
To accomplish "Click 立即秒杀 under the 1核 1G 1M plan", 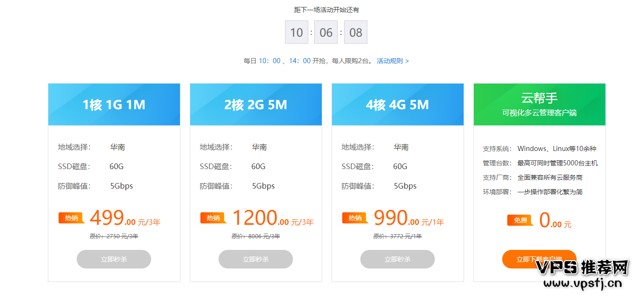I will tap(114, 259).
